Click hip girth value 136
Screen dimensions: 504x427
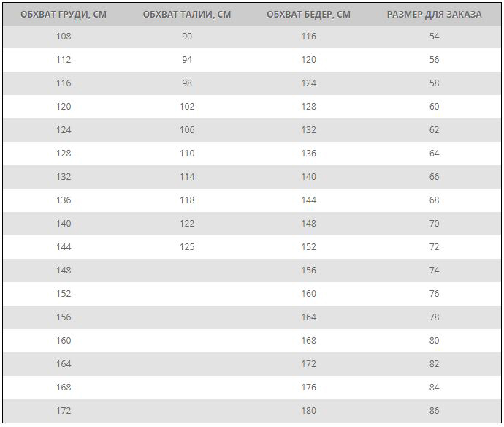(308, 153)
